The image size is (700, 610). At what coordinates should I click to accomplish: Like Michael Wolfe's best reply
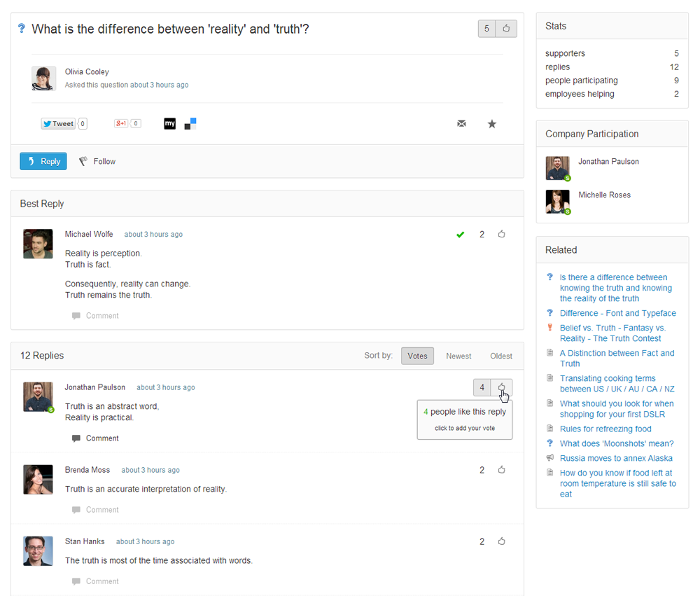pyautogui.click(x=502, y=235)
